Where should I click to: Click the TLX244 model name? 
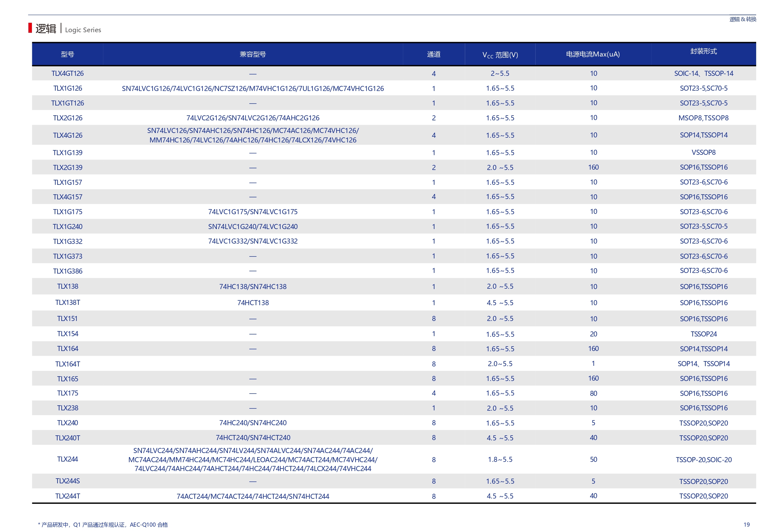pyautogui.click(x=68, y=459)
